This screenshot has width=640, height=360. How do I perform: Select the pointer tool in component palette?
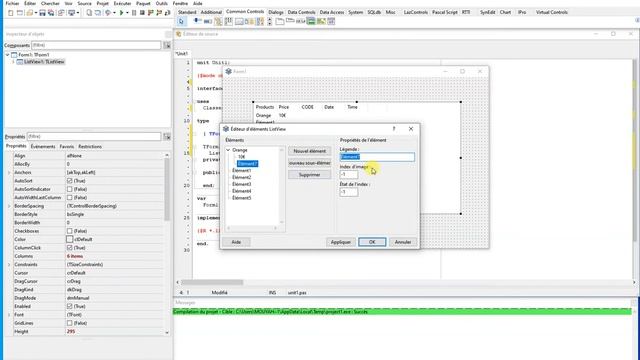181,21
